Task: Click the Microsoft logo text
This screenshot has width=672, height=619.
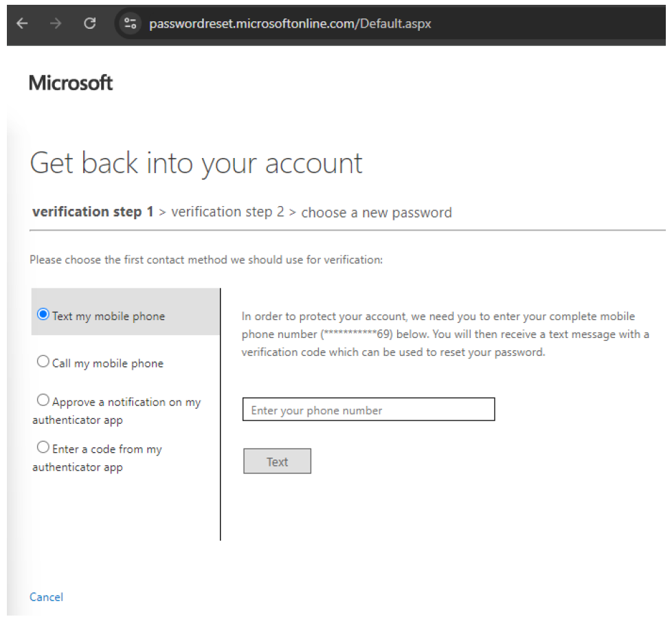Action: (x=71, y=82)
